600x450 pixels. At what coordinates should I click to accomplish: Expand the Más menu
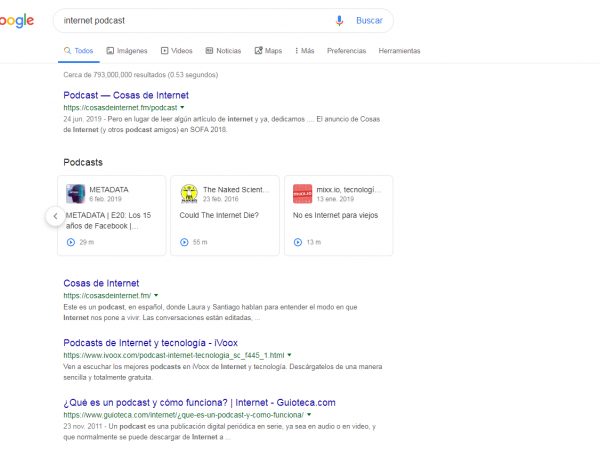(x=305, y=51)
